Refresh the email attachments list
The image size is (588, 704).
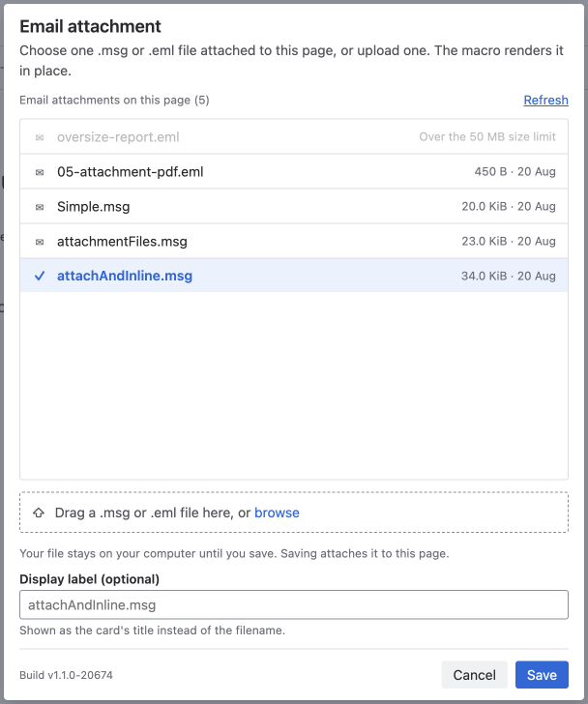545,101
